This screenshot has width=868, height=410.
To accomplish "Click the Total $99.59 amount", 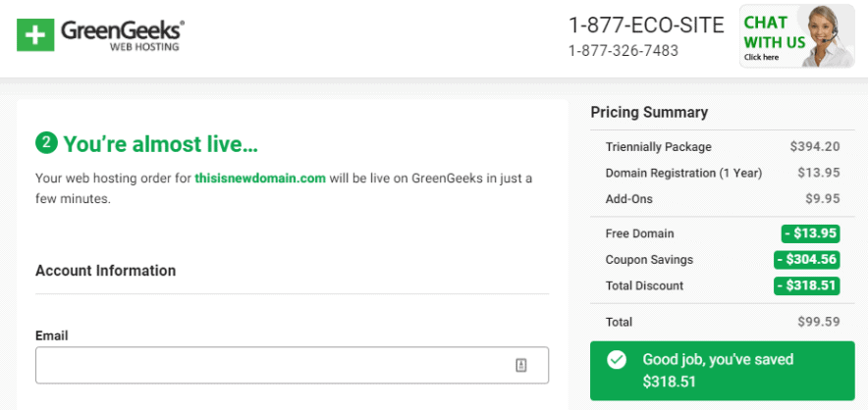I will point(819,322).
